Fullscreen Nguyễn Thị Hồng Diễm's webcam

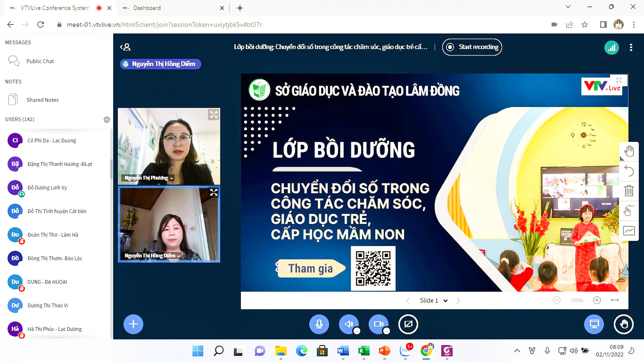coord(214,192)
